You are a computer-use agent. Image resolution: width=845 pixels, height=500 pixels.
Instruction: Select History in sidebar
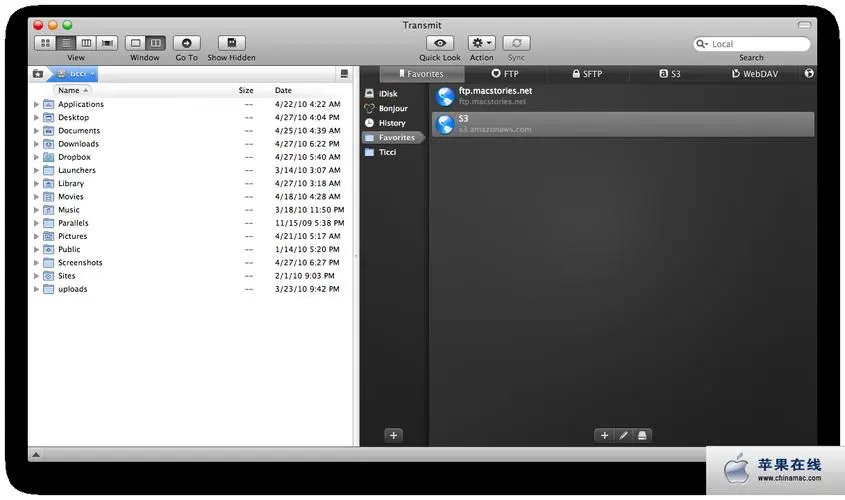coord(393,123)
